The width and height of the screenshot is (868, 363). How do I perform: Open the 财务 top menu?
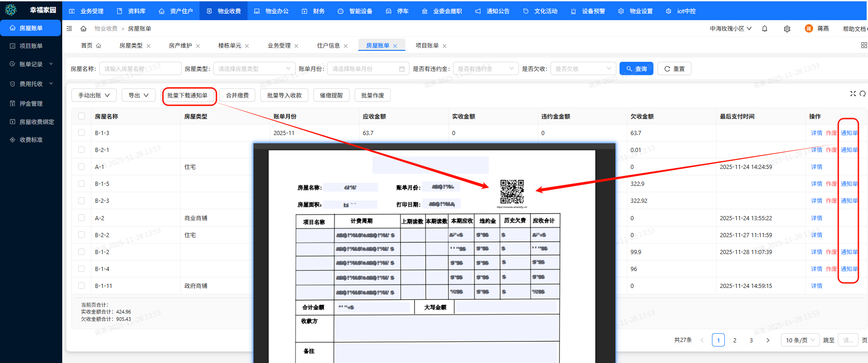313,11
